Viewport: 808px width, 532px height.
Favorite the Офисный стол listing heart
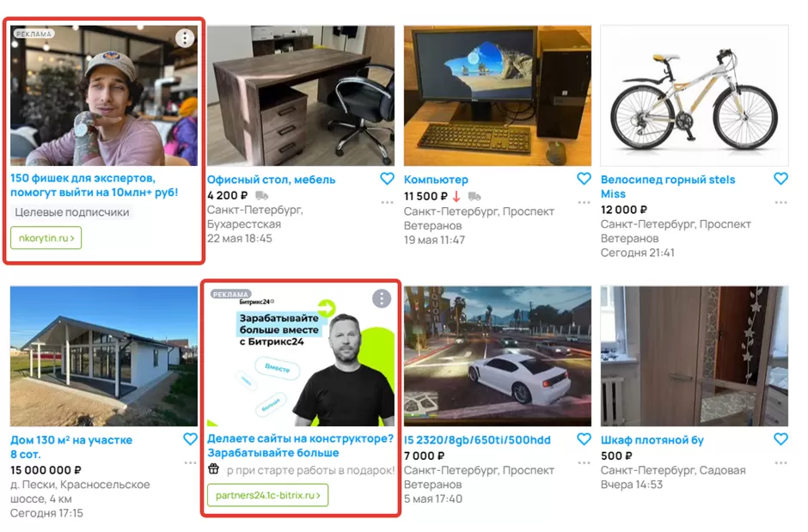tap(387, 179)
